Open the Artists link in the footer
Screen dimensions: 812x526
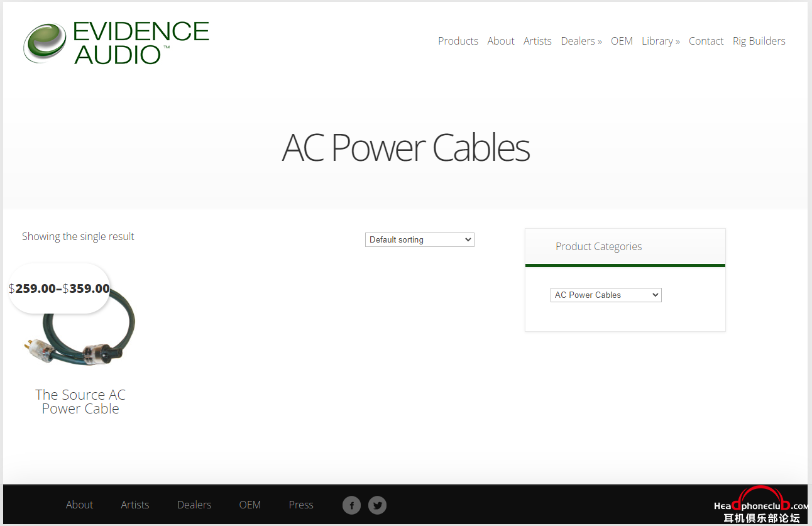(x=135, y=505)
